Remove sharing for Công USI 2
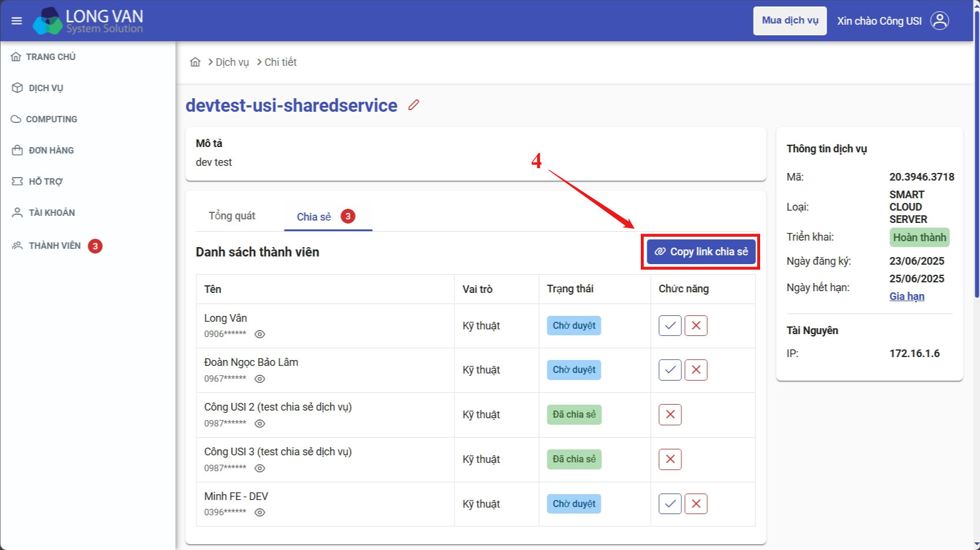The image size is (980, 550). (x=670, y=415)
